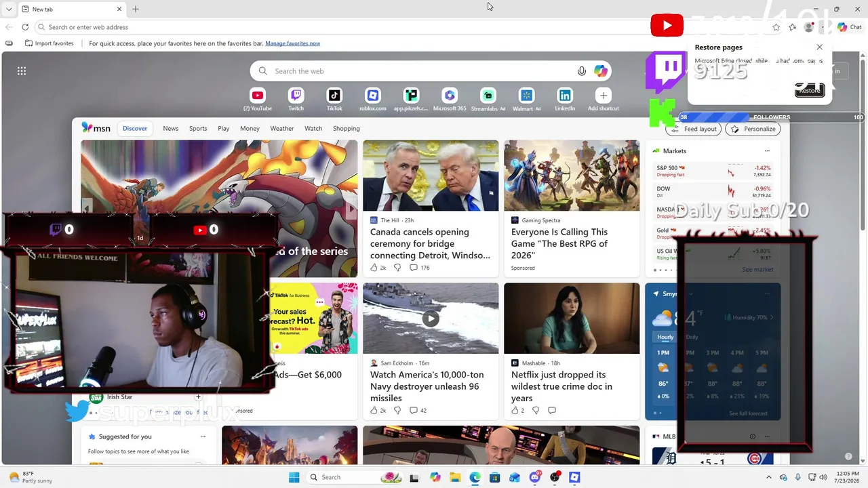Image resolution: width=868 pixels, height=488 pixels.
Task: Switch to the Sports tab
Action: pos(198,128)
